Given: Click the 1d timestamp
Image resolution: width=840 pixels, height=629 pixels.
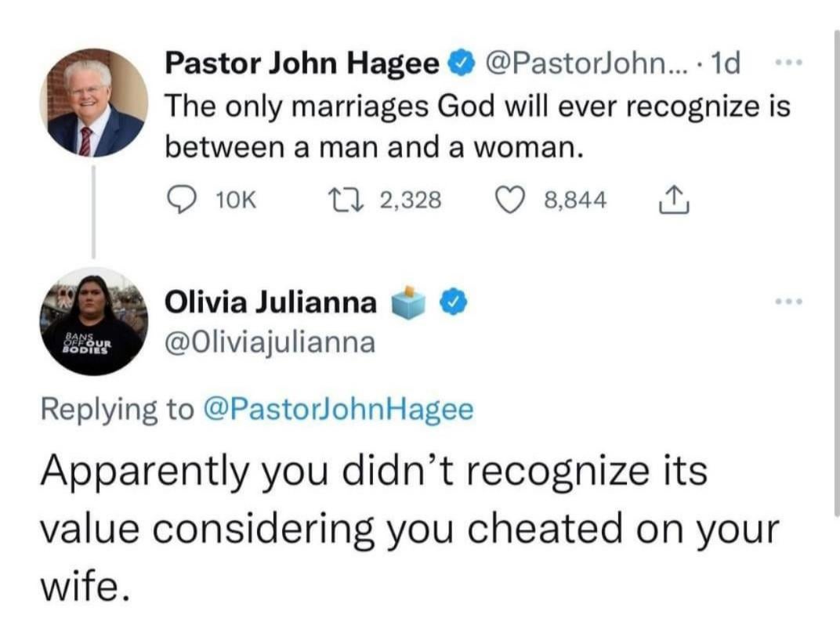Looking at the screenshot, I should click(x=722, y=64).
